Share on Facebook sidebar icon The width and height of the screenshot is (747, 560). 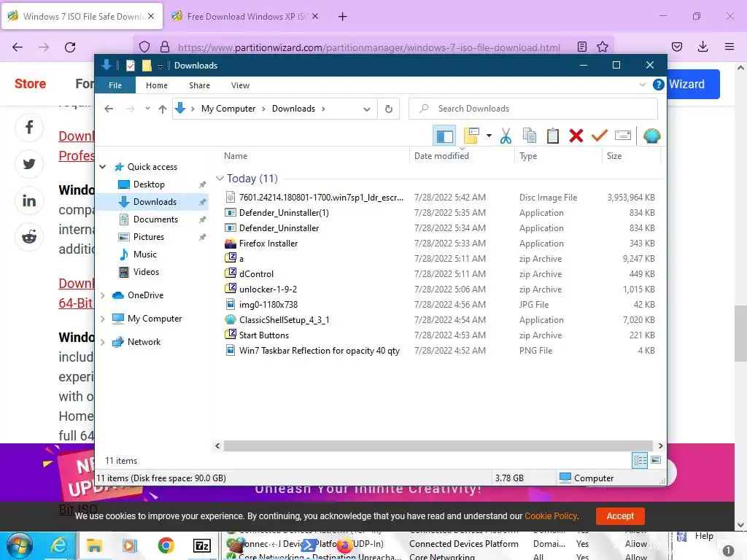coord(29,128)
